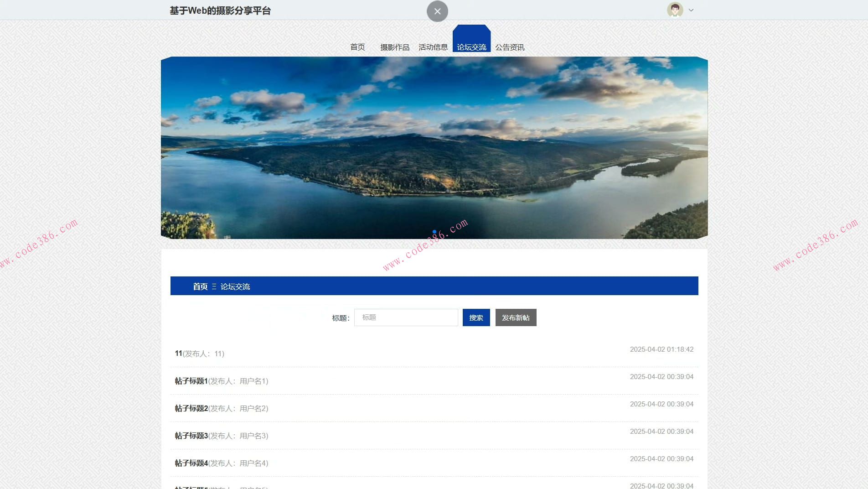Go to the 公告资讯 page
868x489 pixels.
[510, 47]
